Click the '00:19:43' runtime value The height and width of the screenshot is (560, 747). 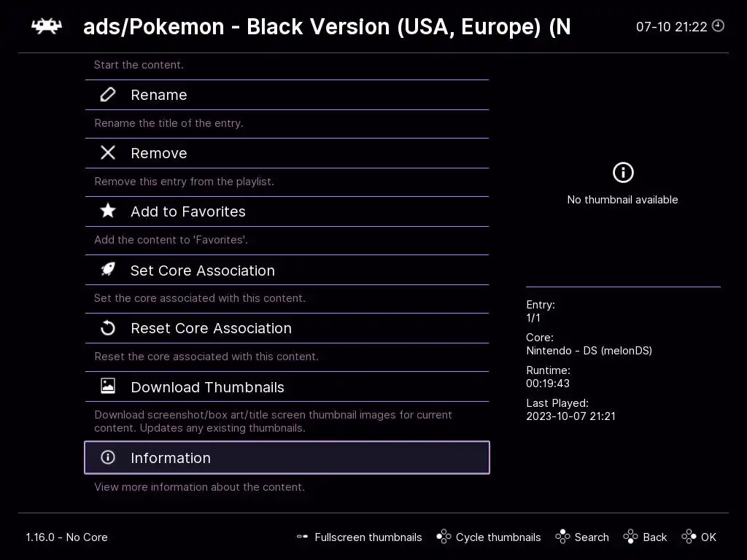[548, 384]
